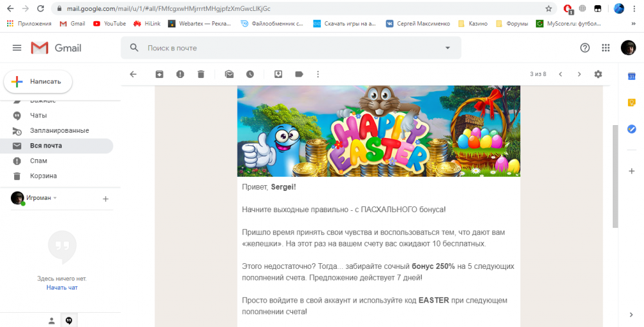Open Gmail settings gear

(x=598, y=74)
